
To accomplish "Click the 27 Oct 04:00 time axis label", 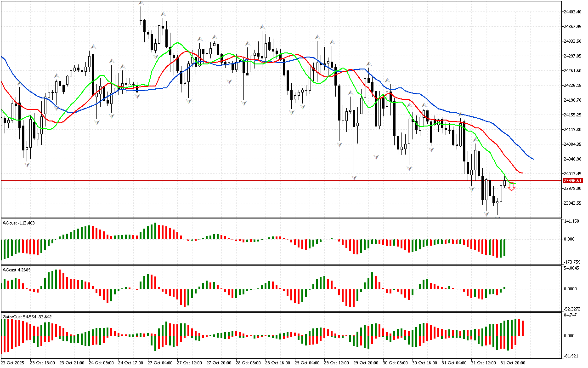I will (160, 363).
